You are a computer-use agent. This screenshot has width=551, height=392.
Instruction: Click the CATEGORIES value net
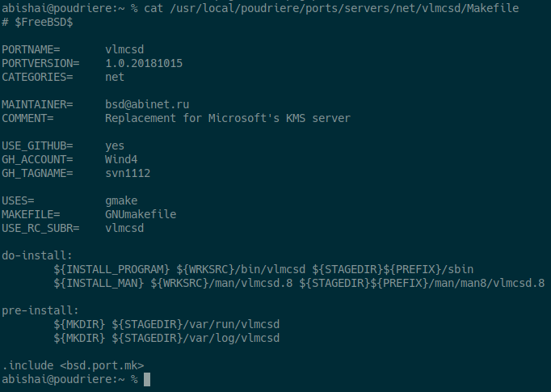[x=115, y=77]
